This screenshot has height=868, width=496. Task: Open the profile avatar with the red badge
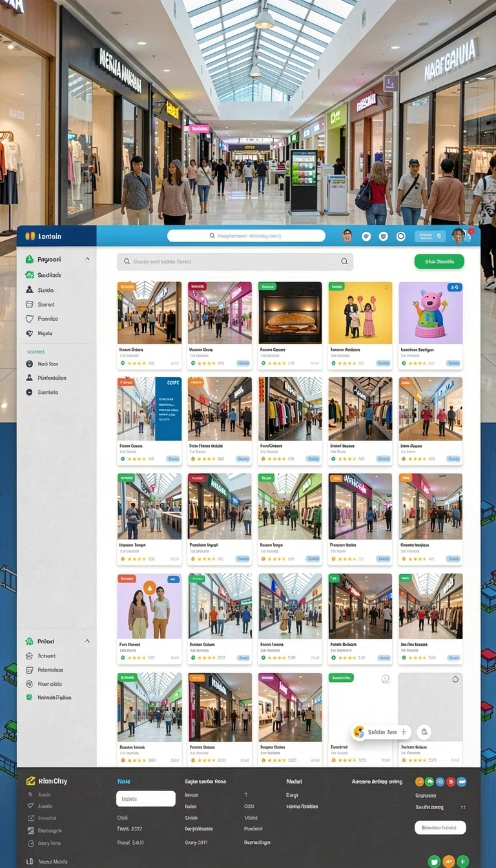460,236
